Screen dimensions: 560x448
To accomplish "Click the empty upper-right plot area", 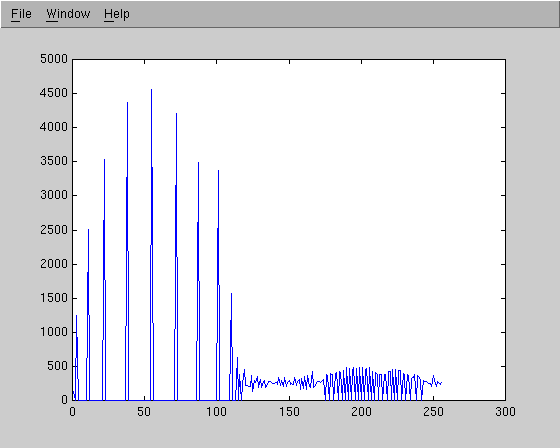I will 411,179.
